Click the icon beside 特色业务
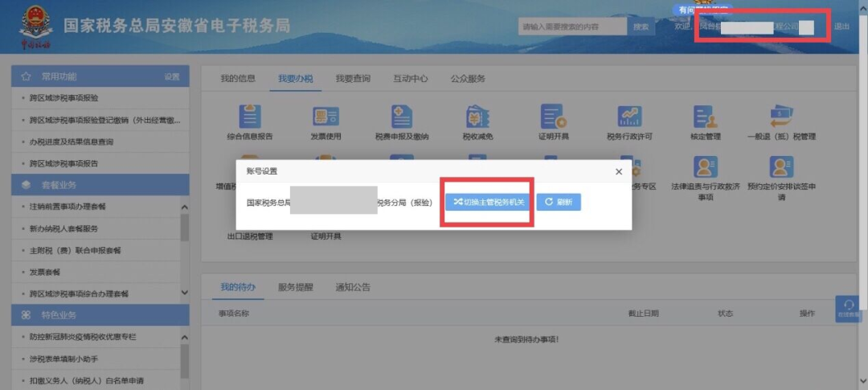The height and width of the screenshot is (390, 868). (26, 315)
